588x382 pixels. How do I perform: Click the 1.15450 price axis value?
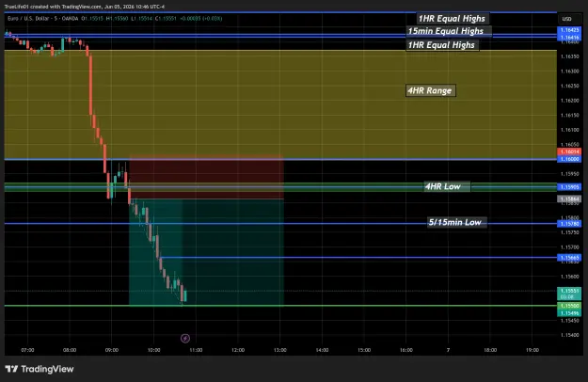pyautogui.click(x=569, y=321)
